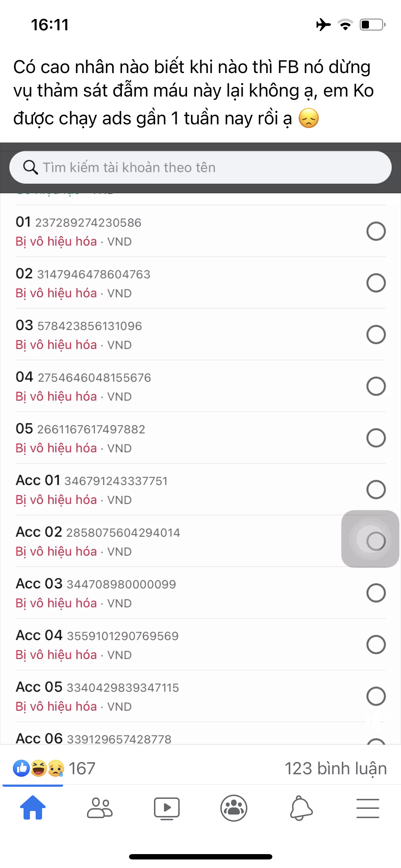
Task: Select radio button for account 02 314794647860​4763
Action: pos(376,283)
